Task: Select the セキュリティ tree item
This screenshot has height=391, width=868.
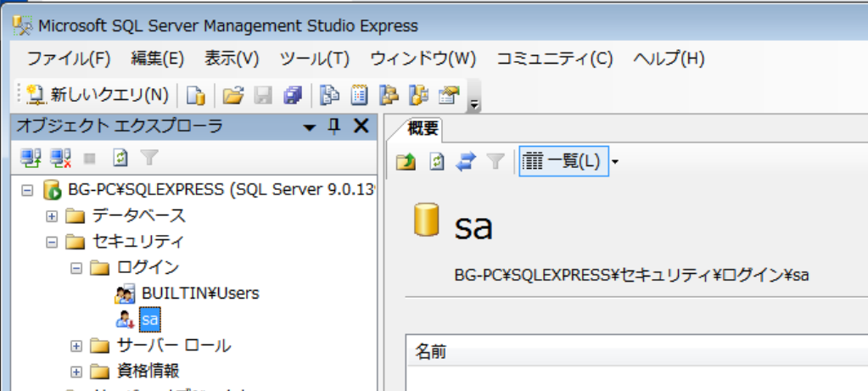Action: (137, 242)
